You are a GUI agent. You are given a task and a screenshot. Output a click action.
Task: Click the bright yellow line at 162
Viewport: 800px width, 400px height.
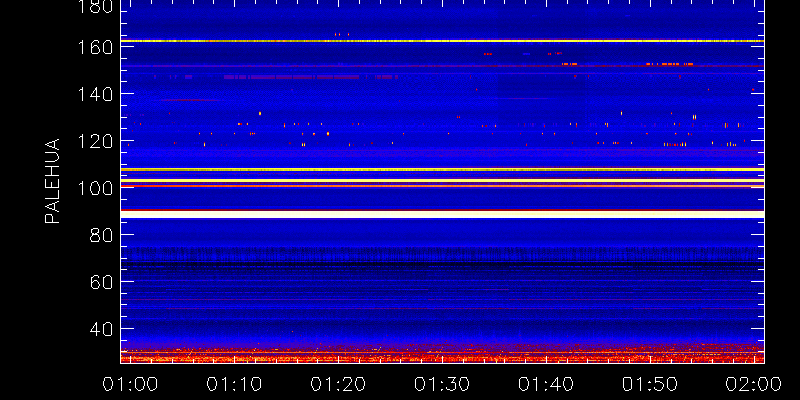(x=442, y=41)
